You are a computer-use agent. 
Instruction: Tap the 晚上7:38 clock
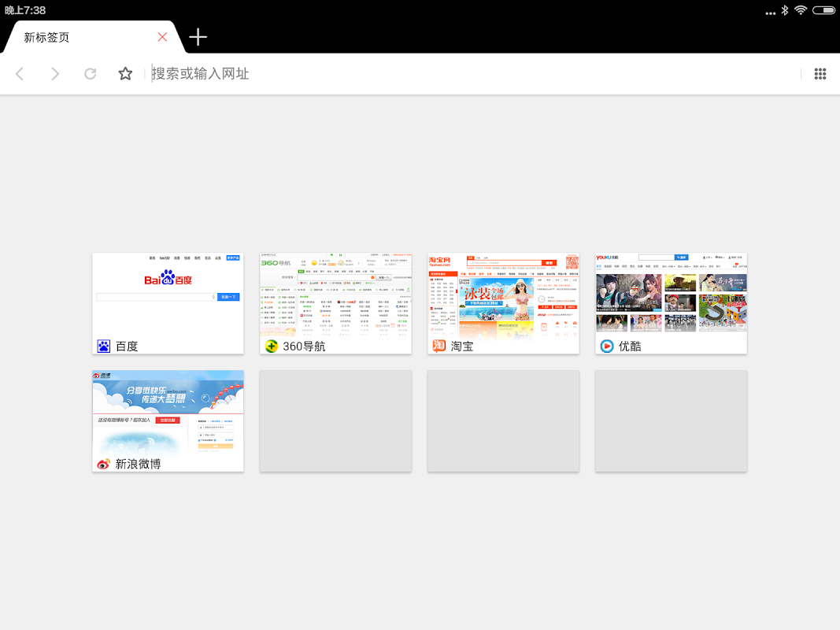click(25, 10)
